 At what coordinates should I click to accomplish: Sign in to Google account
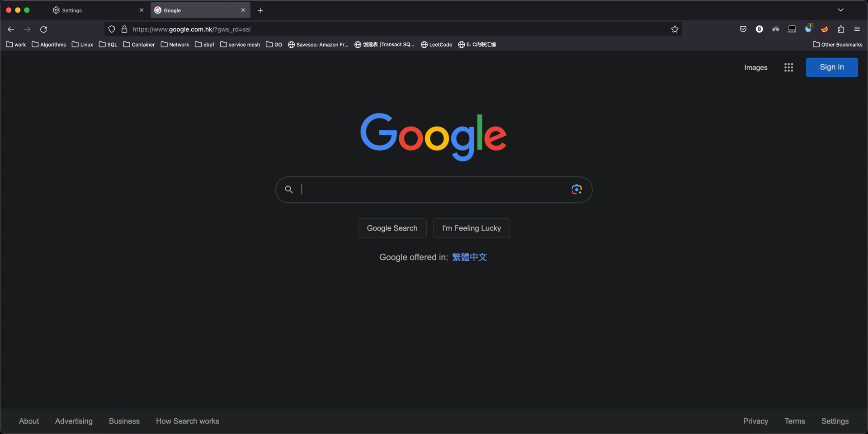click(832, 67)
